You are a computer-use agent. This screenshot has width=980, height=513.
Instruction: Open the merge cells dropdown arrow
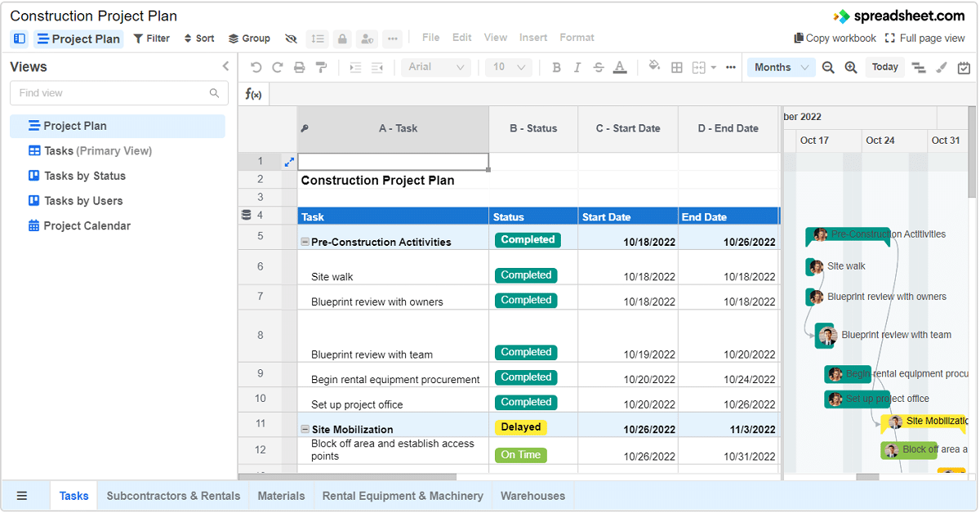coord(714,68)
